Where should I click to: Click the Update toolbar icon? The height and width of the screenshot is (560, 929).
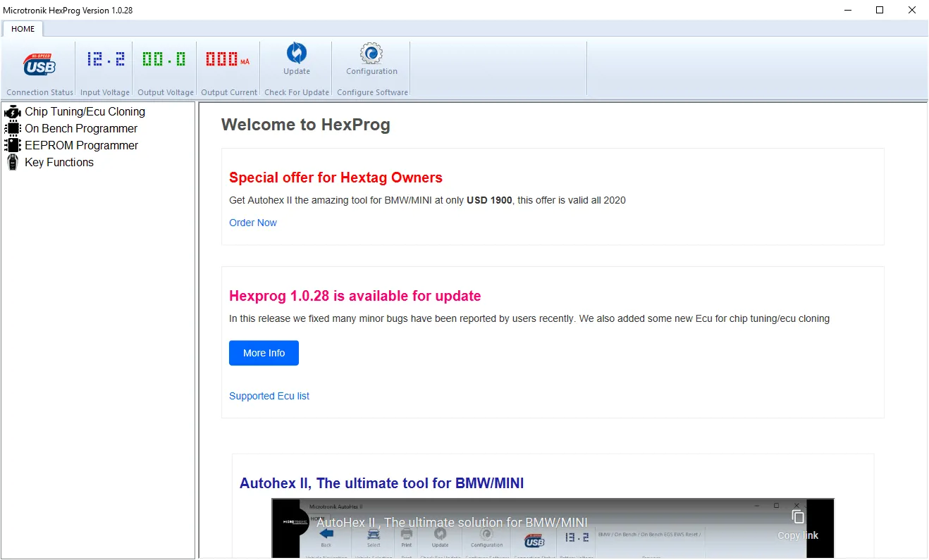[x=297, y=54]
